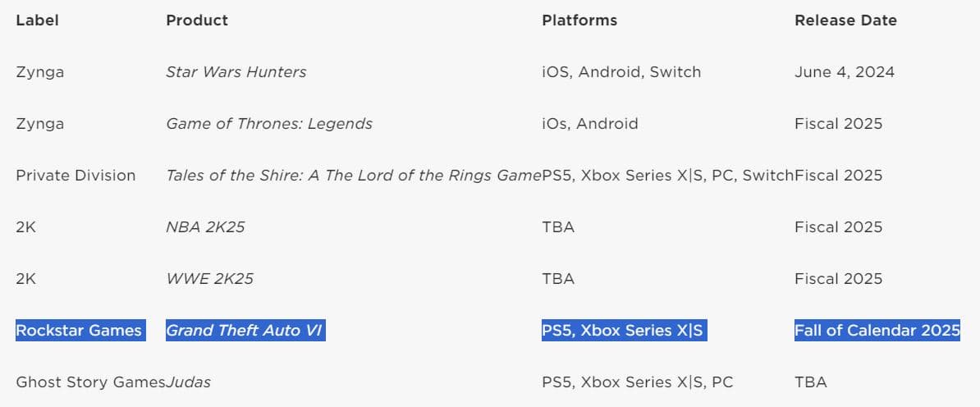Click the TBA release date for Judas
980x407 pixels.
coord(810,382)
